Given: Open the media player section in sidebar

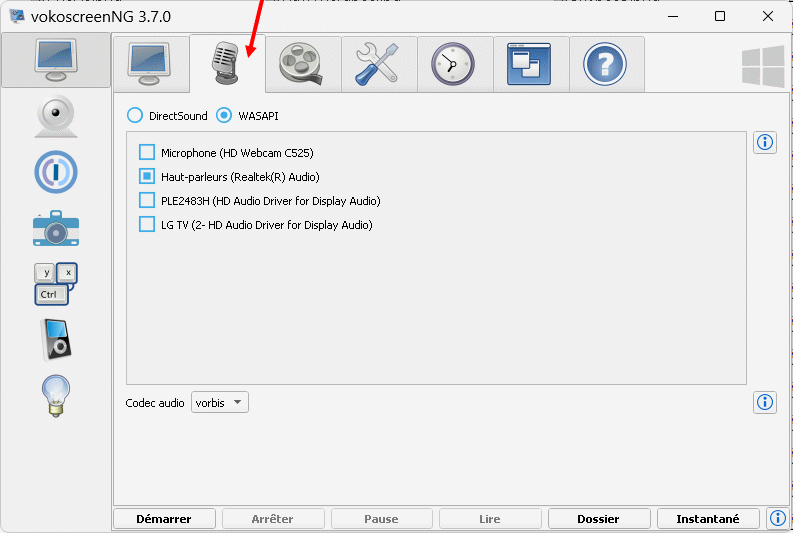Looking at the screenshot, I should pyautogui.click(x=56, y=339).
